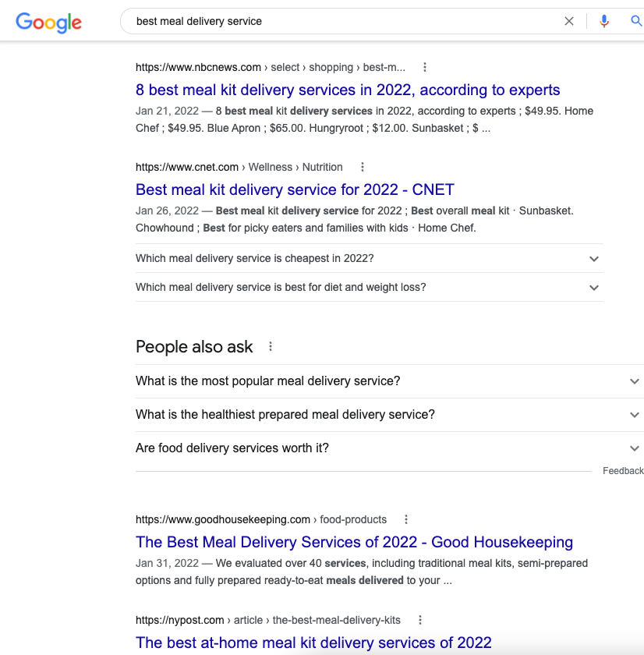Expand 'most popular meal delivery service' question
The width and height of the screenshot is (644, 655).
pyautogui.click(x=634, y=381)
